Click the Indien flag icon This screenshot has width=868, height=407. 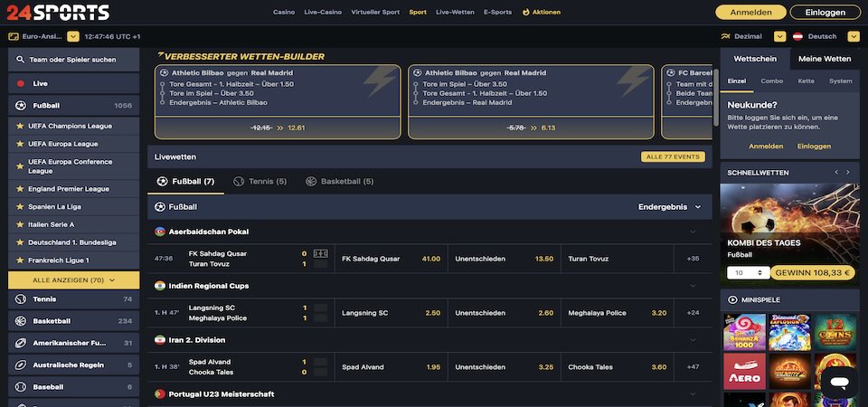coord(160,286)
